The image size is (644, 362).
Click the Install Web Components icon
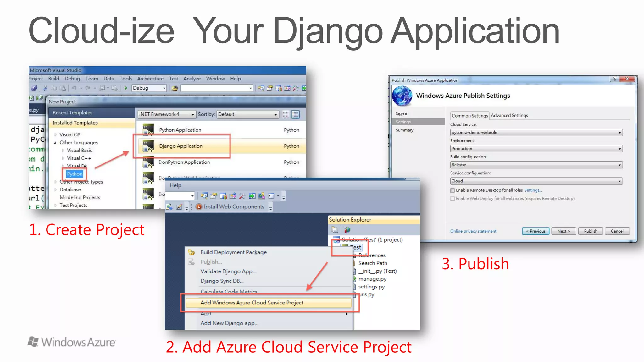coord(199,206)
